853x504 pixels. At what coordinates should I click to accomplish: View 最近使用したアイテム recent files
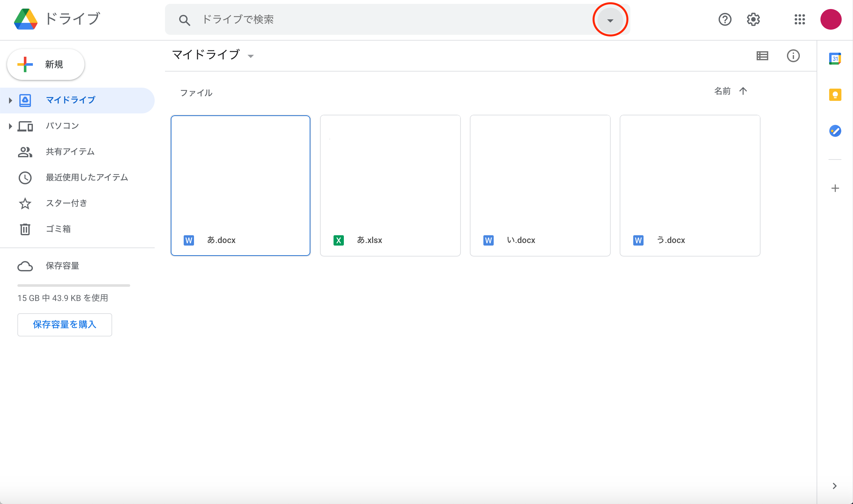click(86, 177)
